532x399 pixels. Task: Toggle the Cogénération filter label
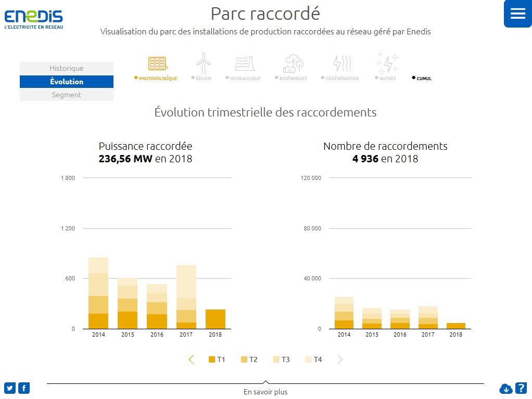339,79
